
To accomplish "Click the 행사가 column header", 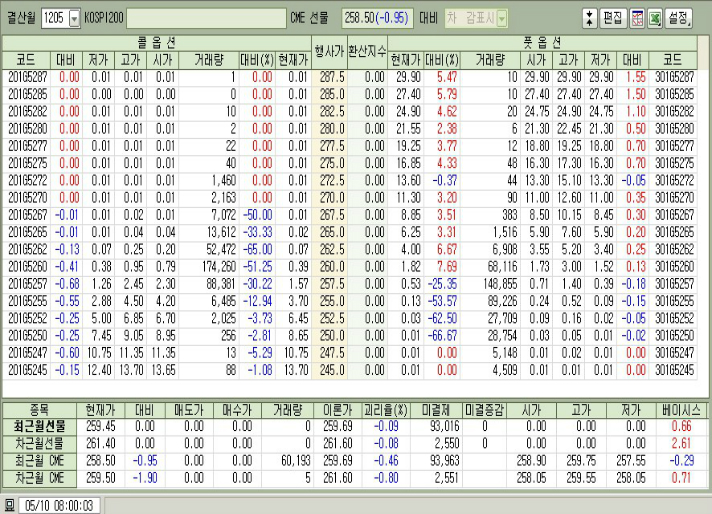I will (x=329, y=51).
